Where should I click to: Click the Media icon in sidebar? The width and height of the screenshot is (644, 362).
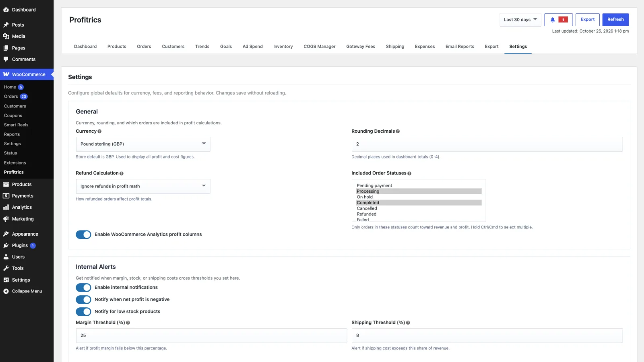click(x=6, y=36)
